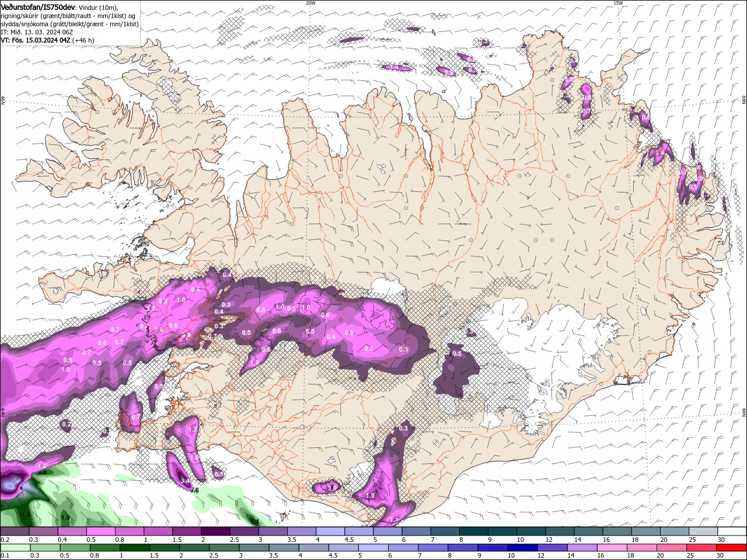Select the 4–4.5 light lavender swatch, upper legend row
The height and width of the screenshot is (560, 747).
tap(330, 531)
